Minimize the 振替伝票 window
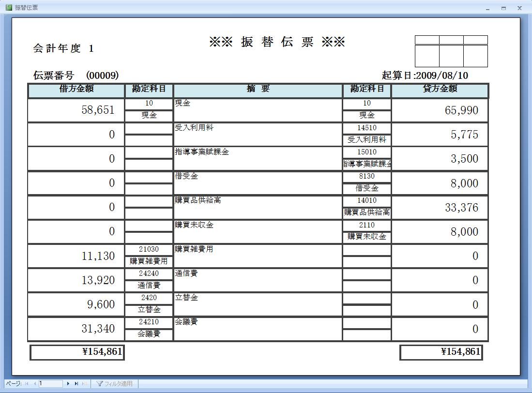The width and height of the screenshot is (532, 393). coord(487,8)
